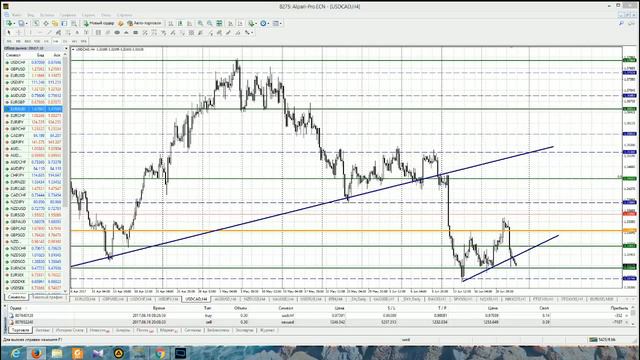The height and width of the screenshot is (360, 640).
Task: Zoom out on the chart
Action: coord(209,23)
